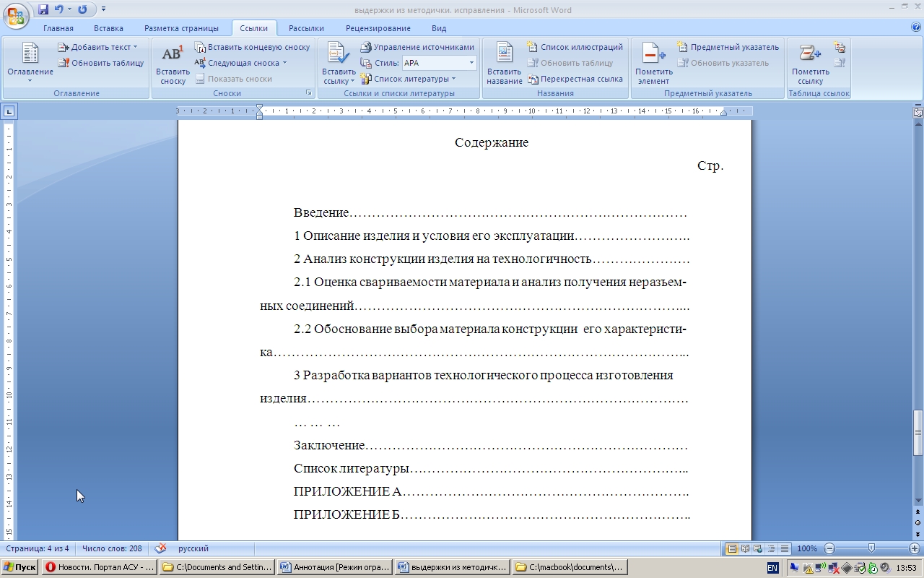
Task: Click EN language indicator in tray
Action: click(x=772, y=568)
